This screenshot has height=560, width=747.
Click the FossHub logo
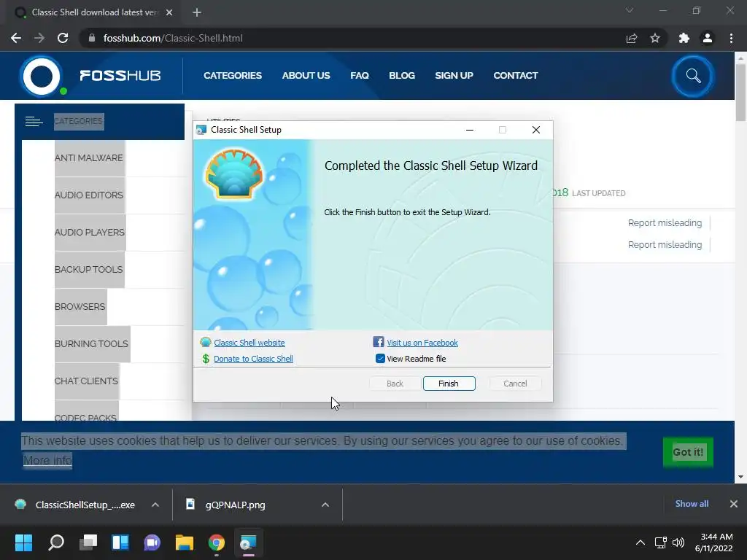click(x=91, y=76)
